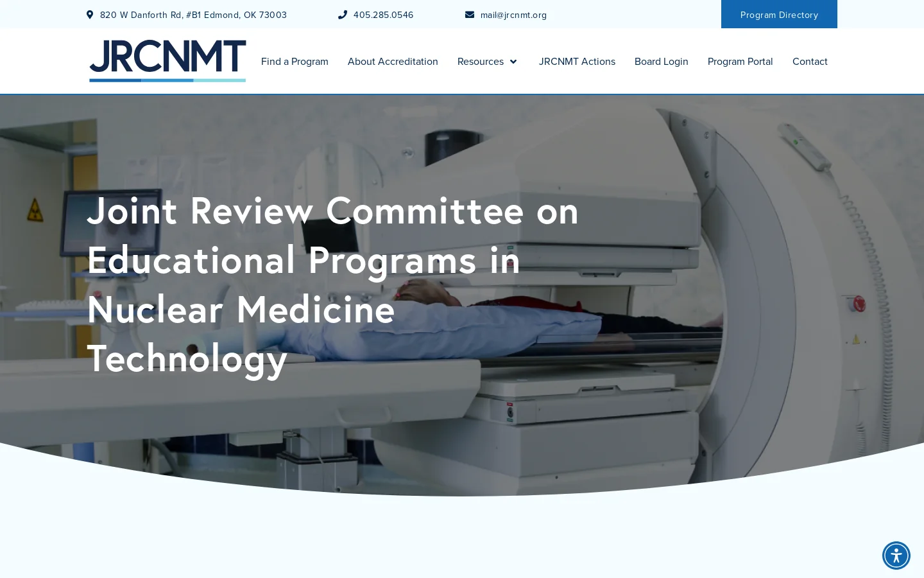This screenshot has height=578, width=924.
Task: Open the accessibility widget icon
Action: click(896, 556)
